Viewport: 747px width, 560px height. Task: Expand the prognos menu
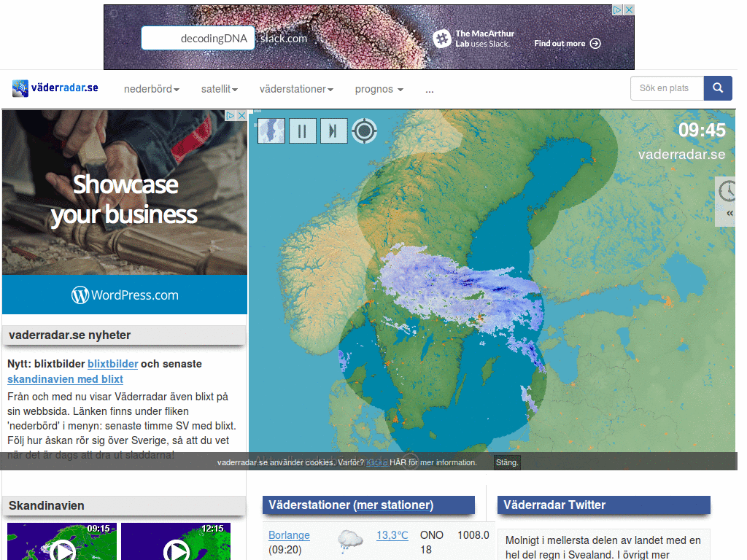(x=379, y=89)
